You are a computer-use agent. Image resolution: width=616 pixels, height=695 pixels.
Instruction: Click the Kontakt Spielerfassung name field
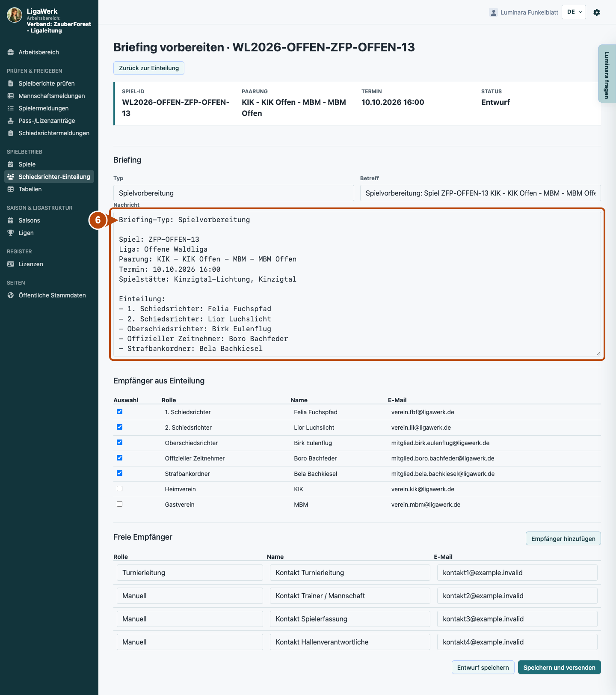[x=350, y=619]
